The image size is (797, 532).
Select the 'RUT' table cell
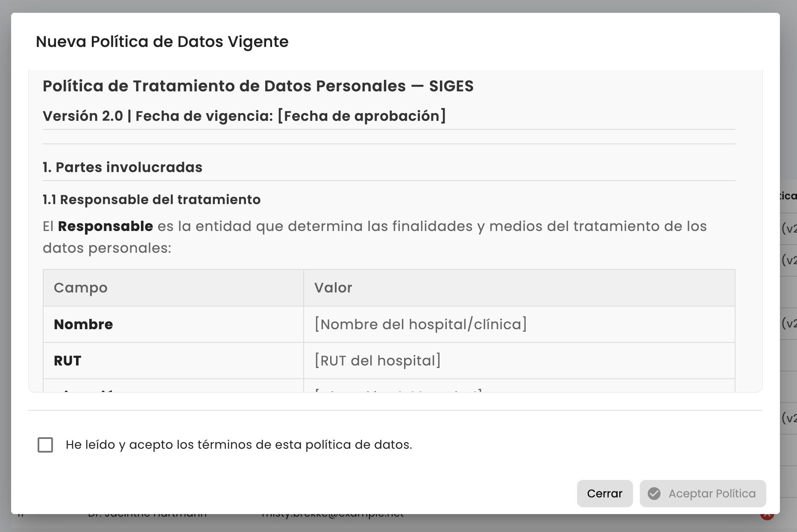(173, 360)
